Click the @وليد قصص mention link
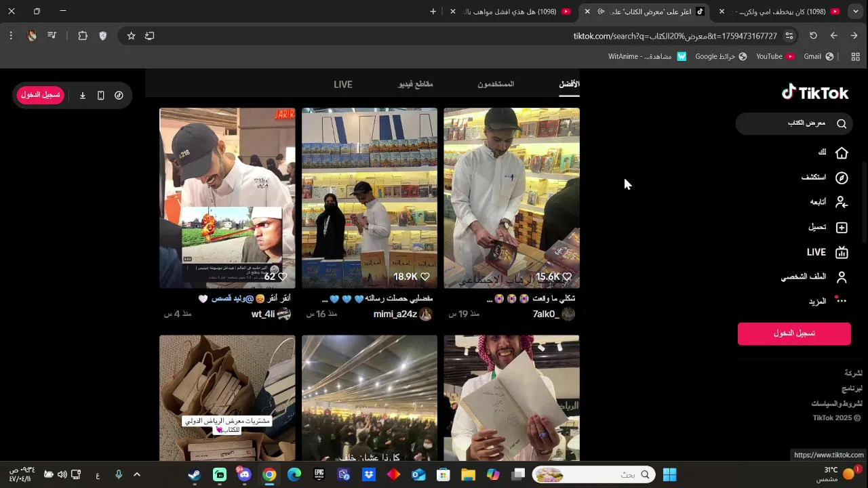This screenshot has height=488, width=868. [232, 298]
